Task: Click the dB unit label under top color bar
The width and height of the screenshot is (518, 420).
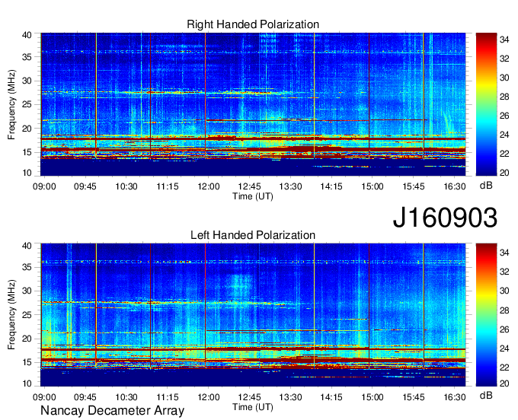Action: pyautogui.click(x=486, y=186)
